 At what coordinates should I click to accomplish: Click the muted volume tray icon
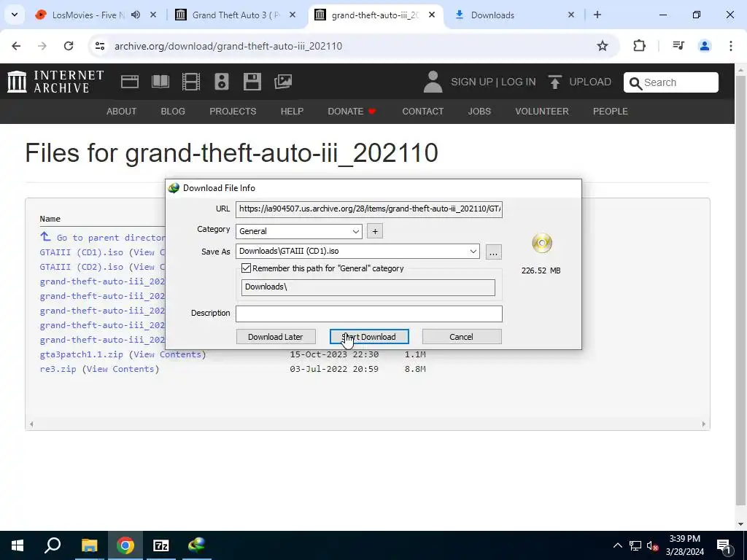(x=652, y=545)
